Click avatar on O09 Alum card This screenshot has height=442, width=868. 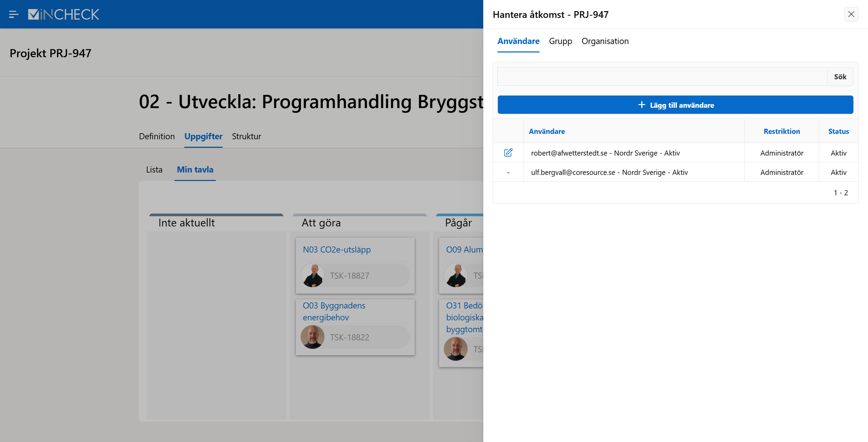456,275
